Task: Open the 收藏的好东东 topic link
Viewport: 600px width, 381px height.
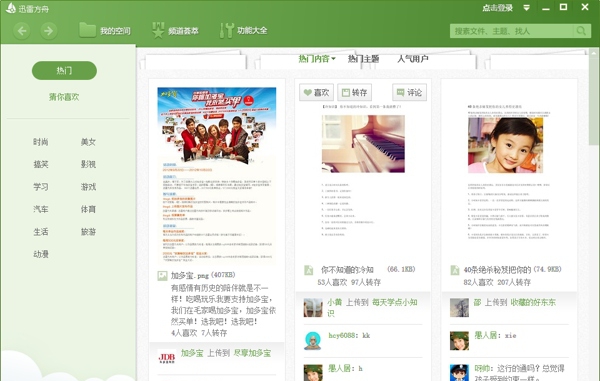Action: point(533,302)
